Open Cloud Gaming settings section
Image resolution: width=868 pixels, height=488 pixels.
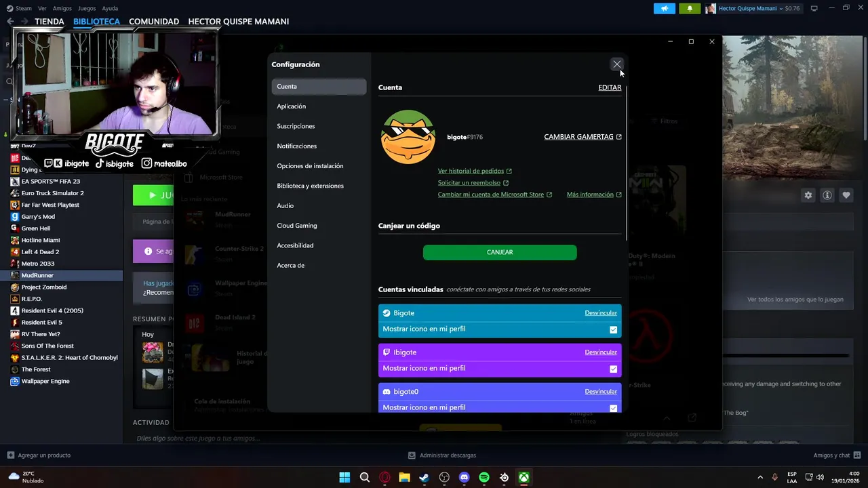click(319, 226)
